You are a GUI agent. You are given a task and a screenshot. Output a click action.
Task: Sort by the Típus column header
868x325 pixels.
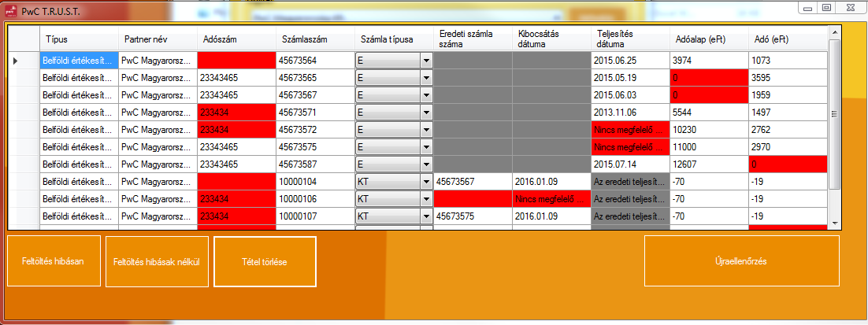80,39
